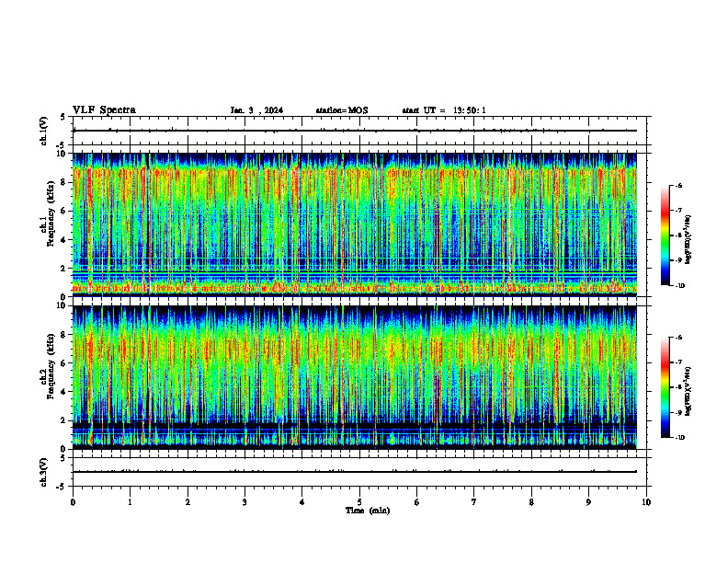Click the "6" kHz tick on ch.2 frequency axis
728x563 pixels.
tap(64, 363)
